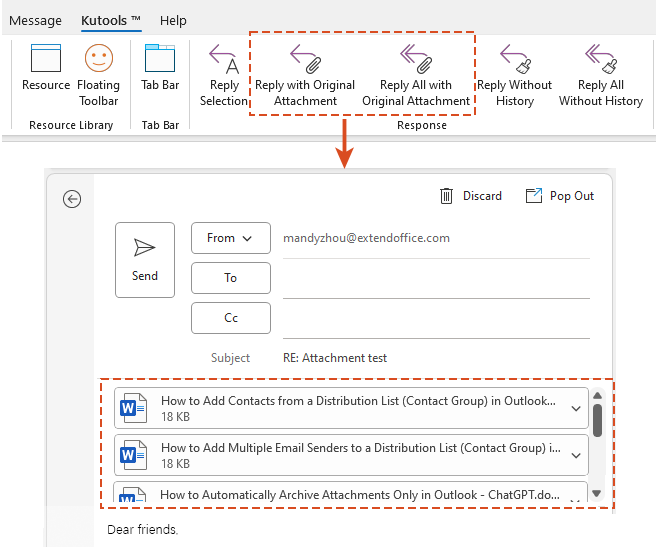Viewport: 656px width, 550px height.
Task: Expand second attachment's dropdown arrow
Action: (x=575, y=456)
